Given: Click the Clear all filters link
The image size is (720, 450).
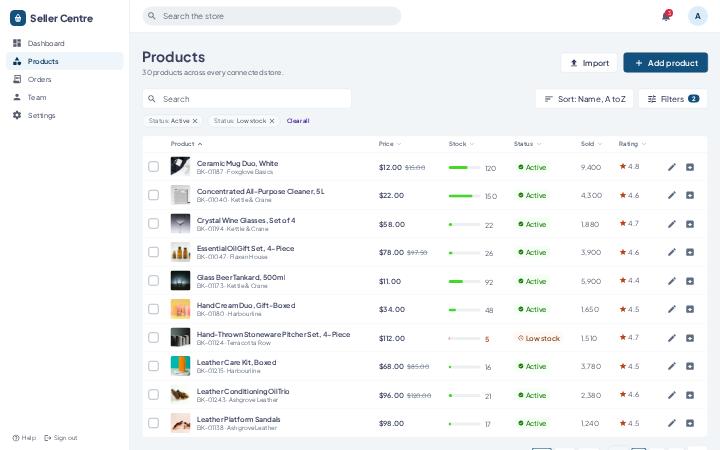Looking at the screenshot, I should point(298,121).
